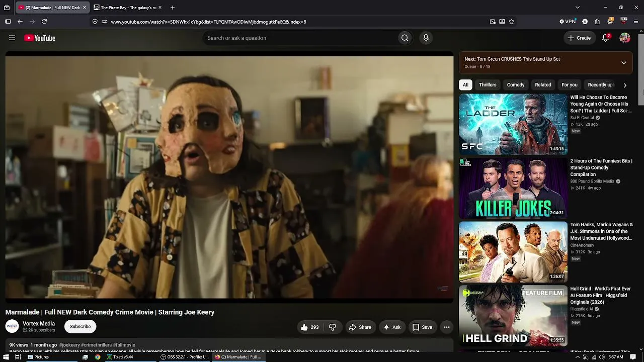Focus the YouTube search box
Viewport: 644px width, 362px height.
300,38
